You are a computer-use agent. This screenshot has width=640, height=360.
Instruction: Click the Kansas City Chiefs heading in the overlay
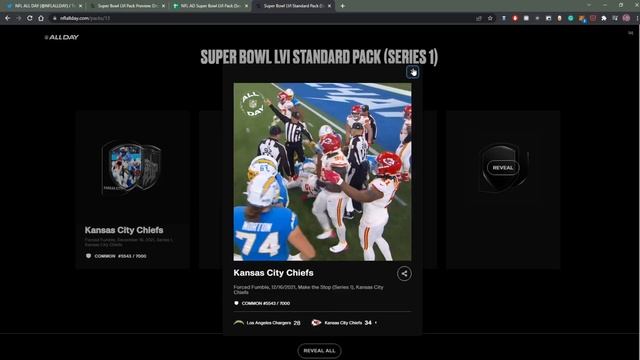point(273,273)
